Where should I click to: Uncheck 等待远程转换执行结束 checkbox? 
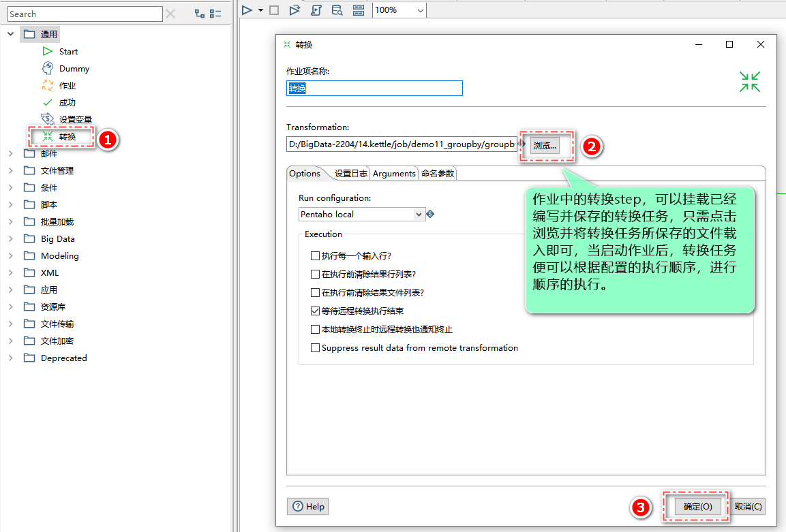315,311
